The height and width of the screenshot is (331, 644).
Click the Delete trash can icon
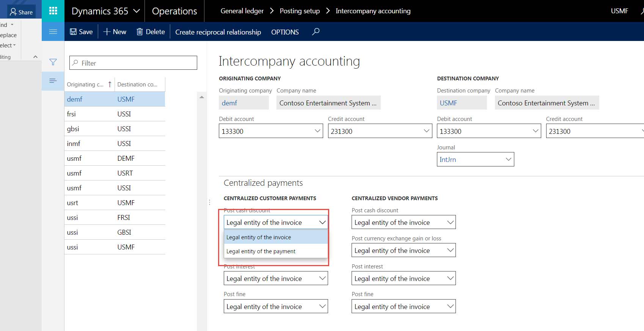pyautogui.click(x=140, y=32)
